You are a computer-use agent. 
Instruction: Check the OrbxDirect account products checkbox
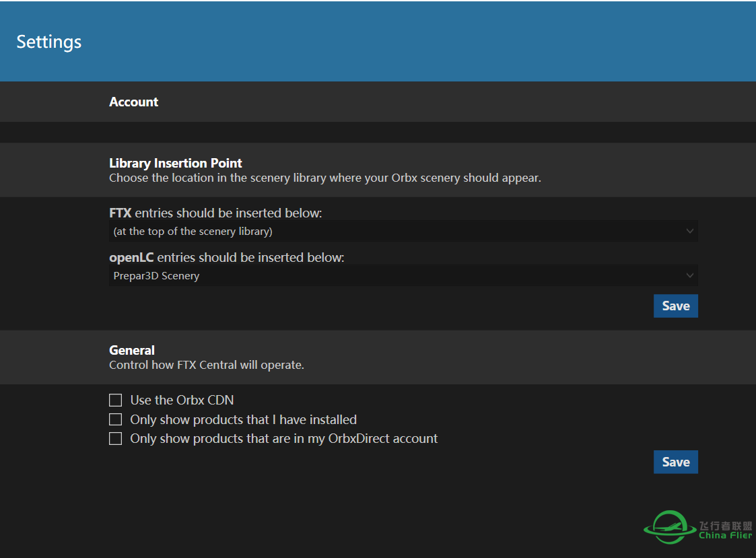click(x=116, y=439)
